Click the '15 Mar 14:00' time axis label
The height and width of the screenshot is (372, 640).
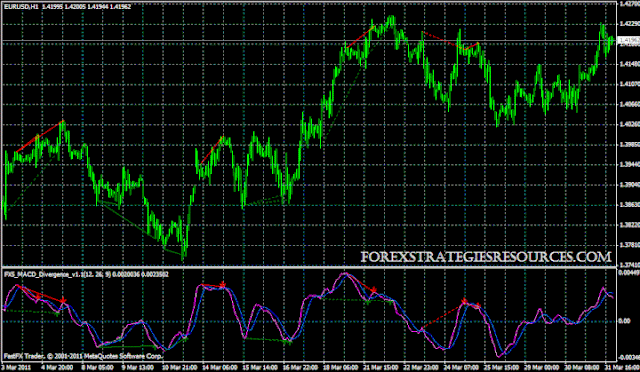tap(260, 367)
